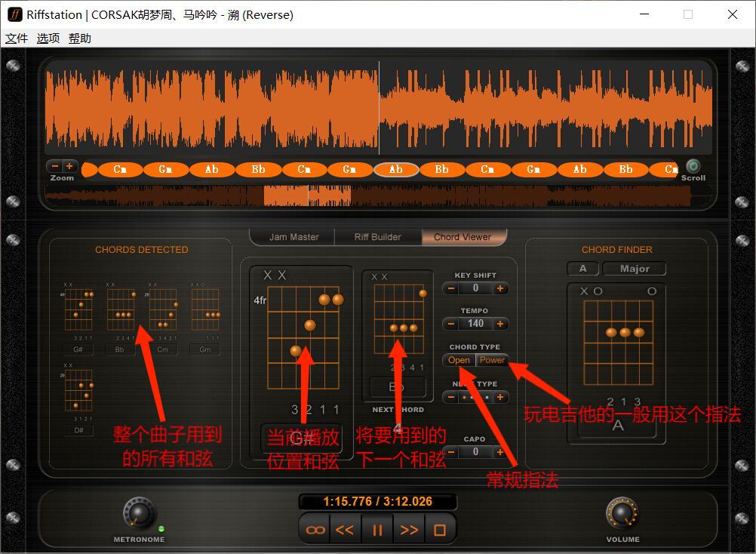Click the Tempo value 140
The height and width of the screenshot is (554, 756).
coord(475,324)
